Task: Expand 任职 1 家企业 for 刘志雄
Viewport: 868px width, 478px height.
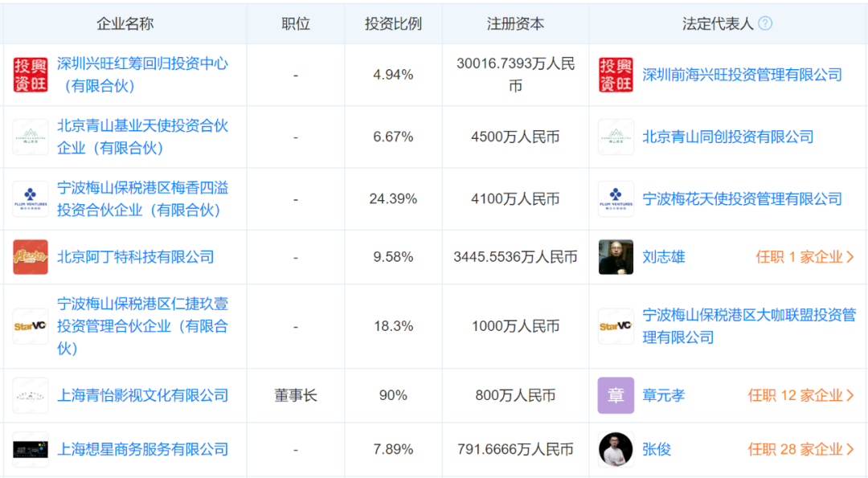Action: 805,257
